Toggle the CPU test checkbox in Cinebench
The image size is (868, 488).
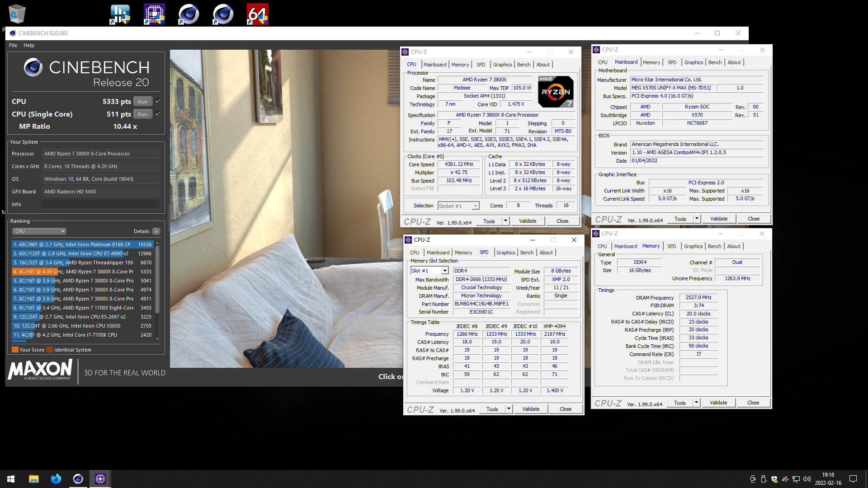(x=158, y=101)
